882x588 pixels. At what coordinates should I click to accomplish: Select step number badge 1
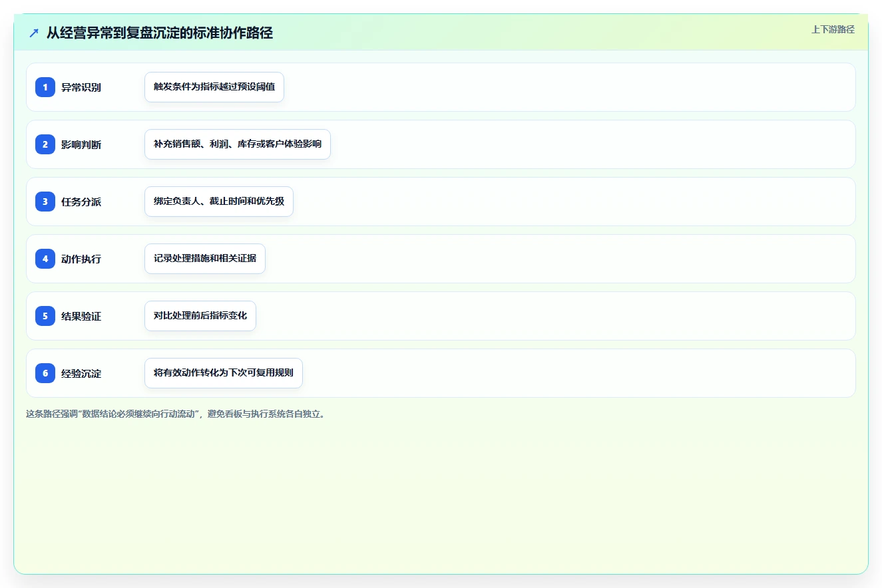pyautogui.click(x=45, y=87)
